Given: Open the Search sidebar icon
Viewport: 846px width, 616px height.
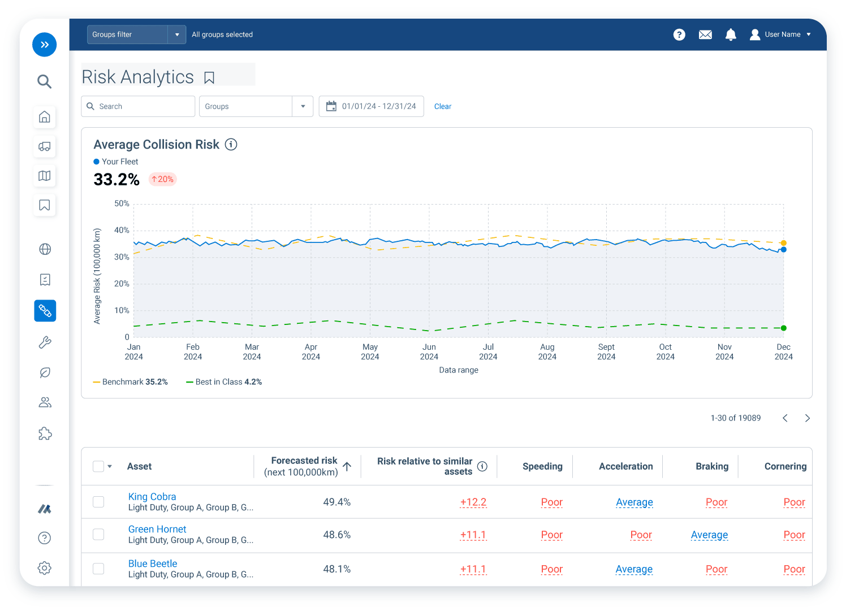Looking at the screenshot, I should [44, 81].
